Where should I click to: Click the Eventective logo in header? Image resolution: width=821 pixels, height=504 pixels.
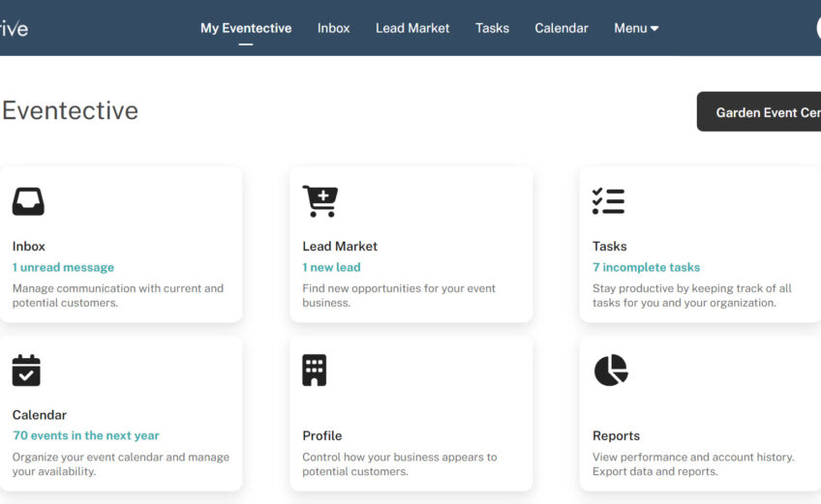click(14, 28)
